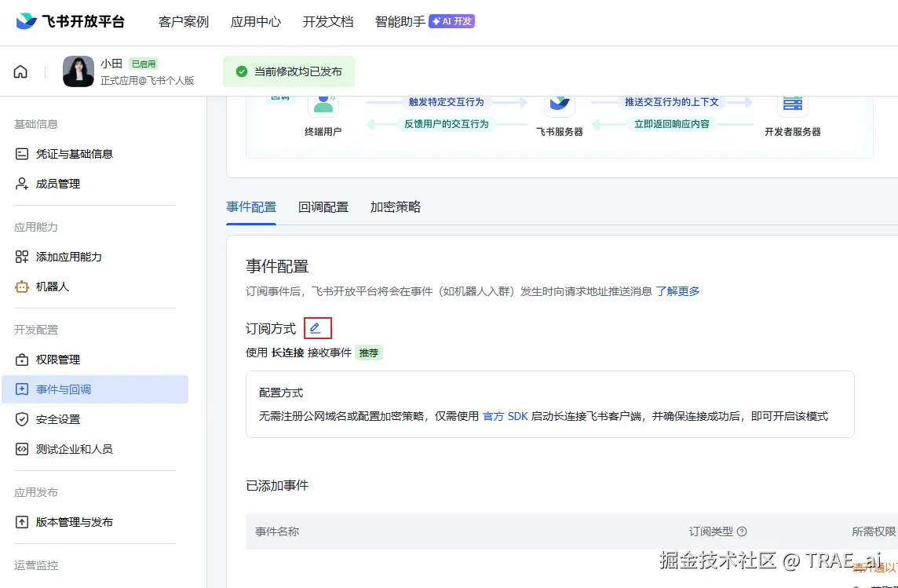Click the help icon beside 订阅类型
This screenshot has height=588, width=898.
pos(742,531)
